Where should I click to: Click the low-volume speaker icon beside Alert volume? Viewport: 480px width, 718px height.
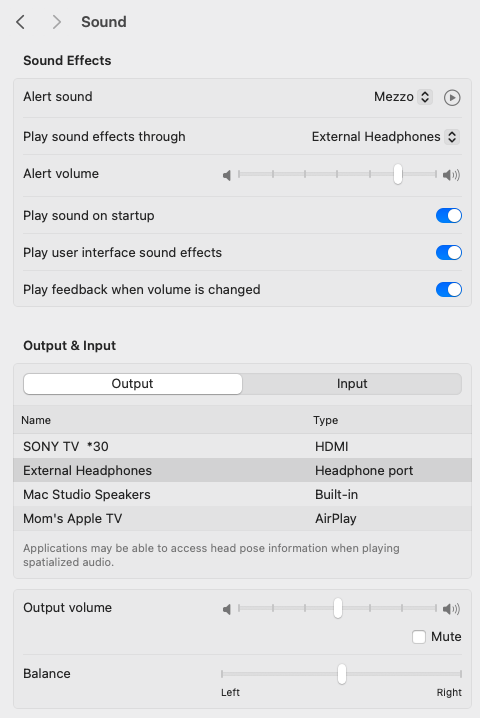pyautogui.click(x=227, y=175)
